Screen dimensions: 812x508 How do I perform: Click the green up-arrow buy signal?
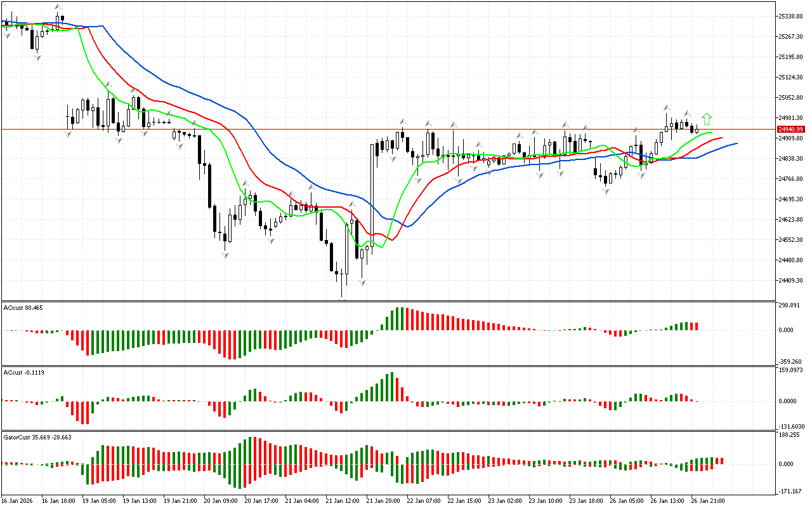(x=707, y=118)
